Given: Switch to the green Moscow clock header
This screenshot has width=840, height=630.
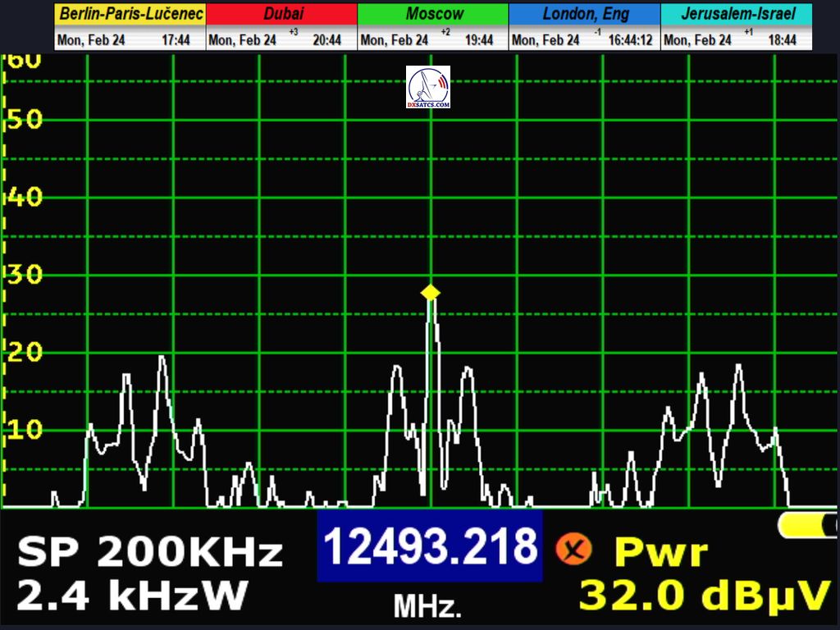Looking at the screenshot, I should [x=433, y=14].
